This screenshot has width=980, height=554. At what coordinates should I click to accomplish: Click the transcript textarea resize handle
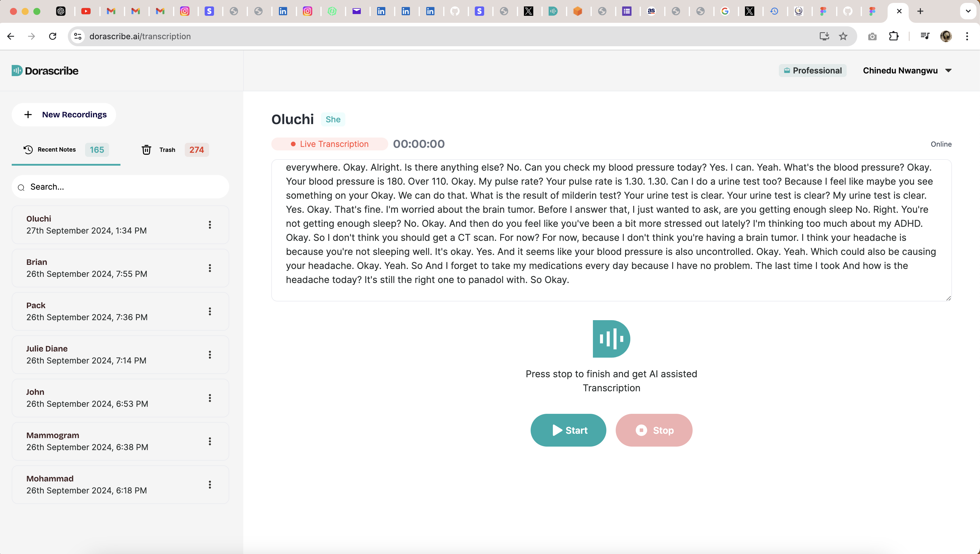pos(948,298)
